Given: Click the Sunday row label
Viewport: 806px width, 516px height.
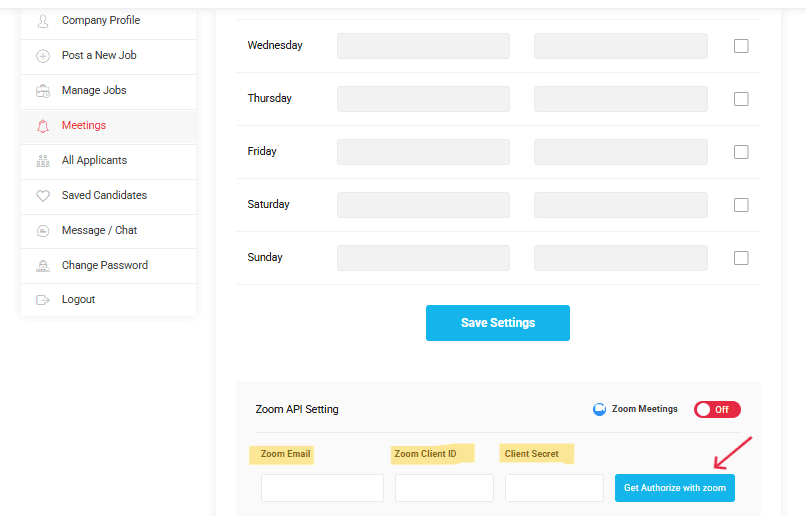Looking at the screenshot, I should click(265, 257).
